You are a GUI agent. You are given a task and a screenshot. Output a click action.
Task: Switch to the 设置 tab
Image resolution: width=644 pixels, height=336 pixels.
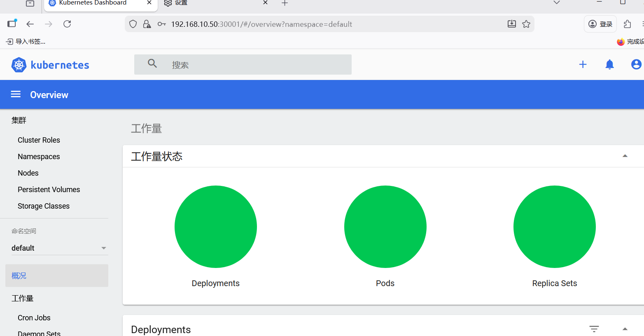click(x=216, y=4)
